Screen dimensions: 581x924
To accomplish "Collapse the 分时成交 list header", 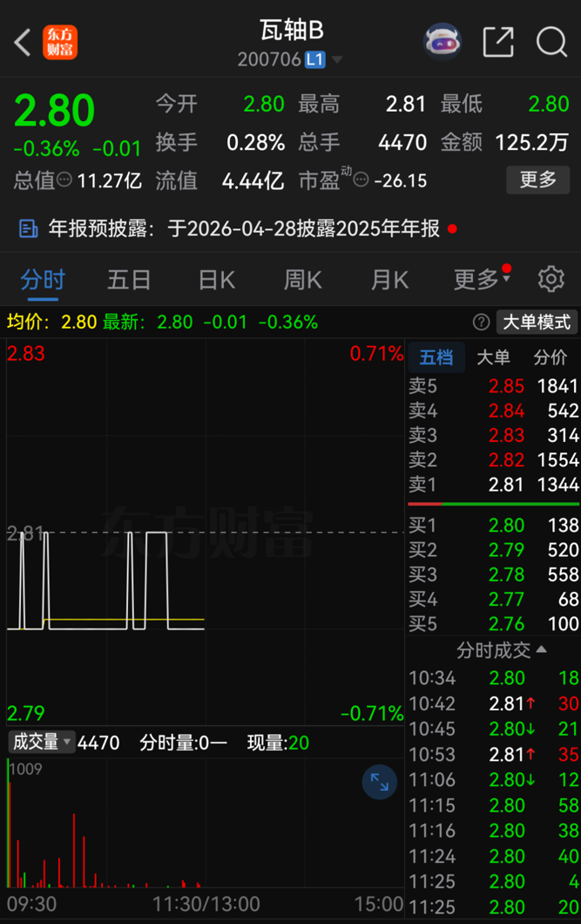I will click(x=502, y=649).
